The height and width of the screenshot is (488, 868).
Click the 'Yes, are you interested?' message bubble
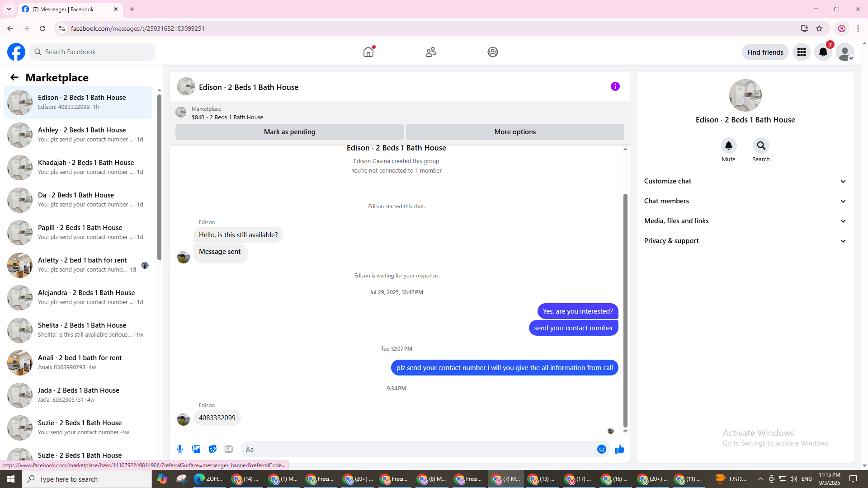coord(578,311)
